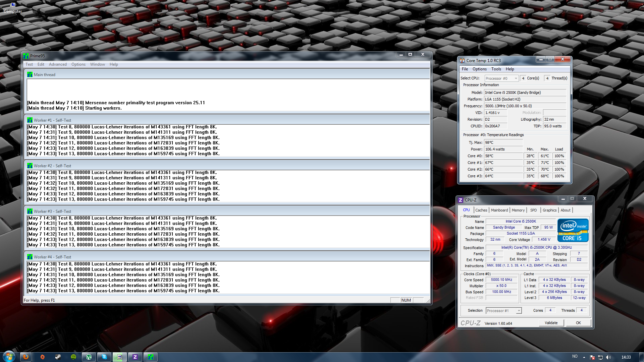Open Prime95 Help menu
The height and width of the screenshot is (362, 644).
coord(114,64)
